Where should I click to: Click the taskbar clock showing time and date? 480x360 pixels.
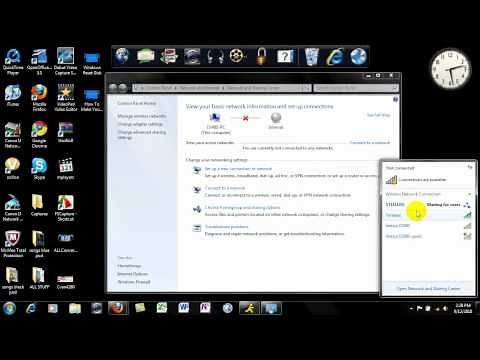[463, 309]
